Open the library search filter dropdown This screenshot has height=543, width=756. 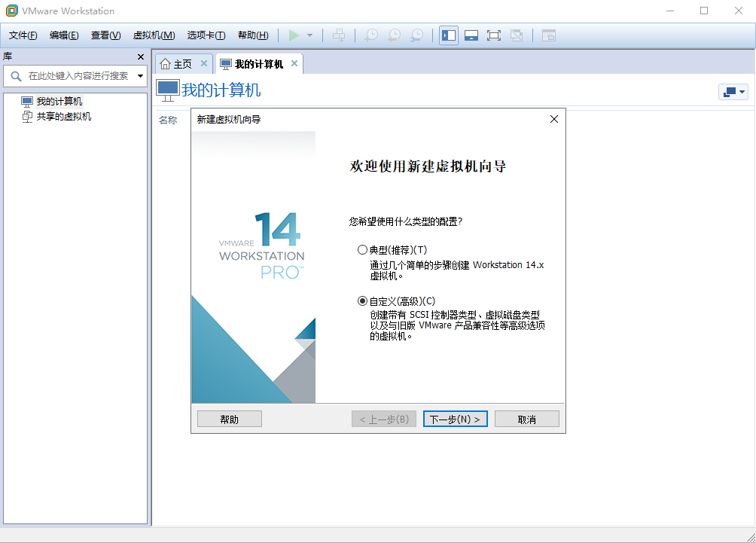140,76
